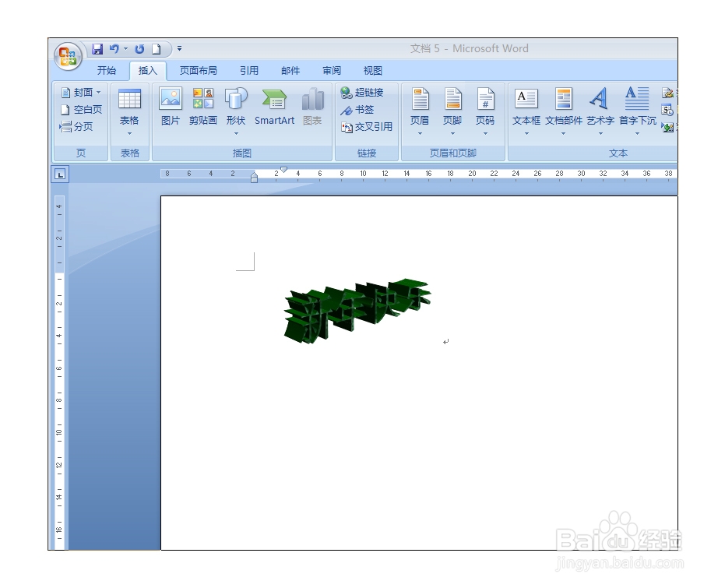
Task: Insert a page break using 分页
Action: pos(81,126)
